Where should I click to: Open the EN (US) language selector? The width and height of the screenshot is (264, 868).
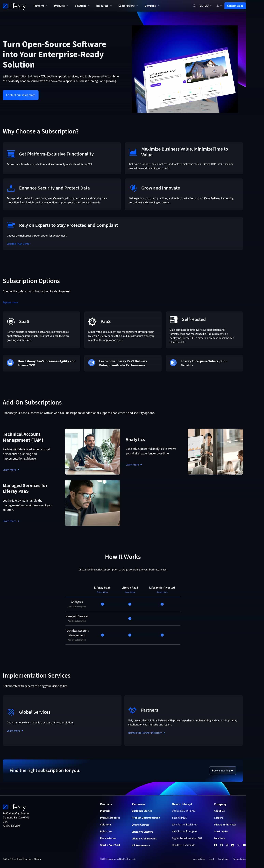pyautogui.click(x=205, y=6)
